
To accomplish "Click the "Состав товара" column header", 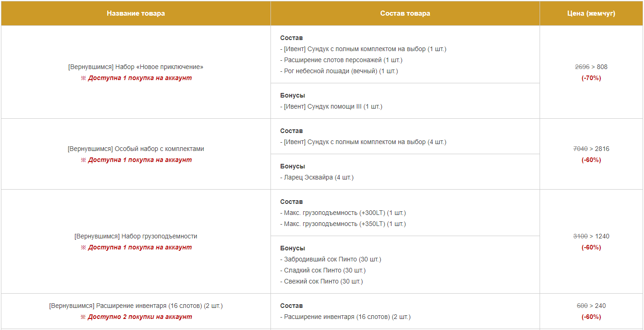I will click(x=405, y=13).
